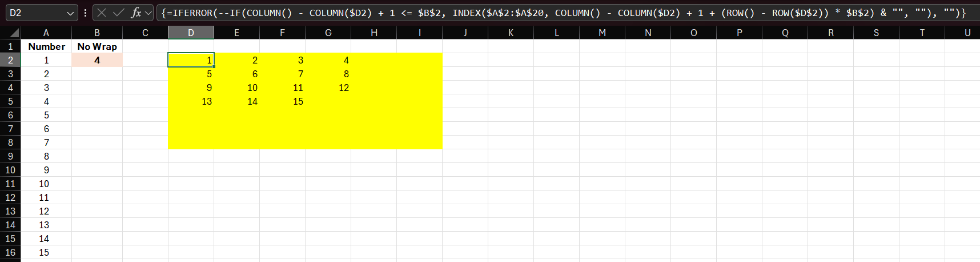Select column K header

pyautogui.click(x=511, y=33)
